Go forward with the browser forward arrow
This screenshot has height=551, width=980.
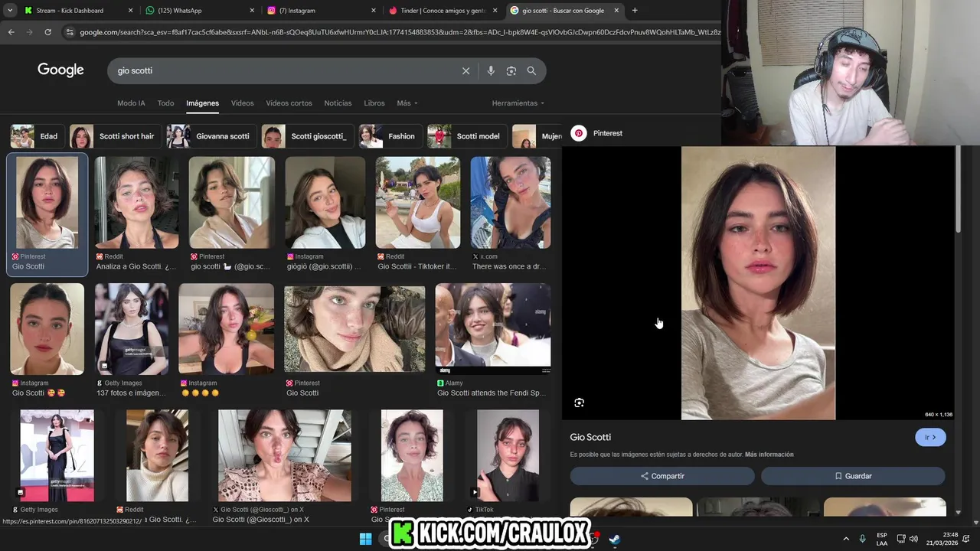29,32
